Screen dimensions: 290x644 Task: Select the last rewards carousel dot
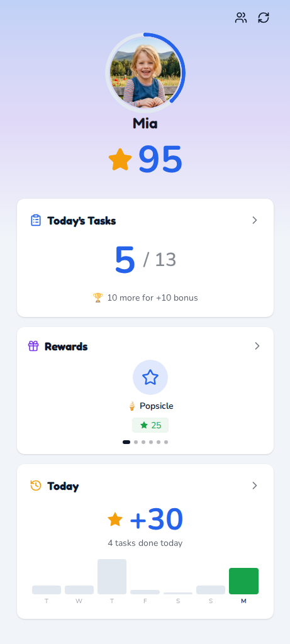pyautogui.click(x=166, y=442)
